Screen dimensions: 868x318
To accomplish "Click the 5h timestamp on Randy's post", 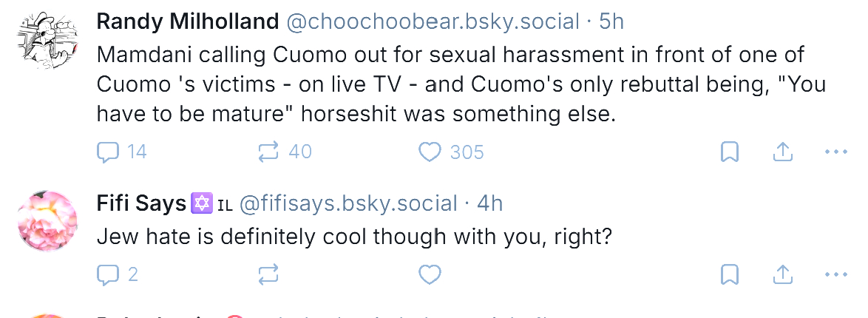I will 611,22.
